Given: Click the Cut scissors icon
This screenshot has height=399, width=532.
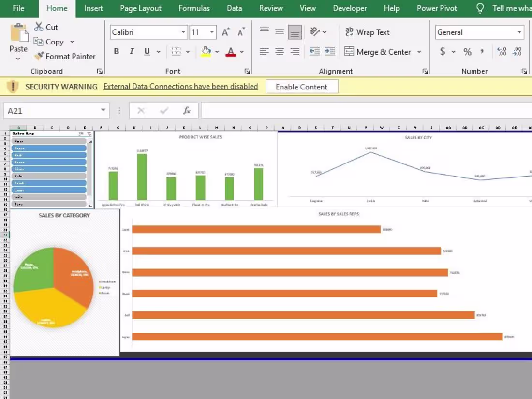Looking at the screenshot, I should (x=40, y=27).
